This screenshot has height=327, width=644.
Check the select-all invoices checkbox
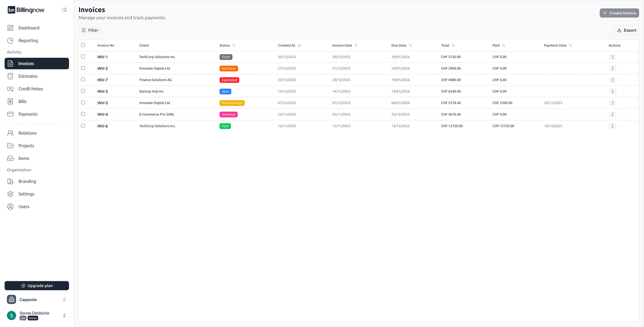(x=83, y=45)
